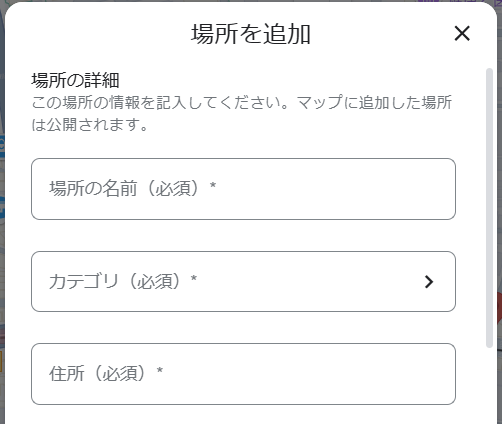Viewport: 502px width, 424px height.
Task: Click the カテゴリ placeholder label text
Action: (123, 281)
